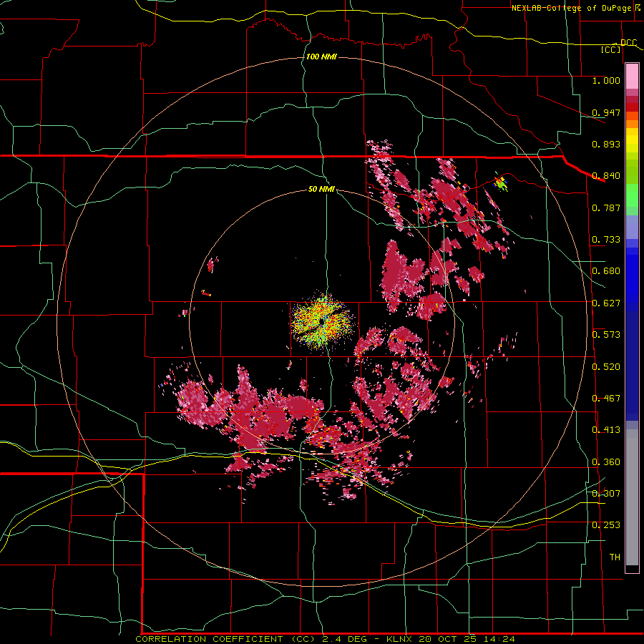
Task: Click the 0.840 scale value
Action: [606, 176]
